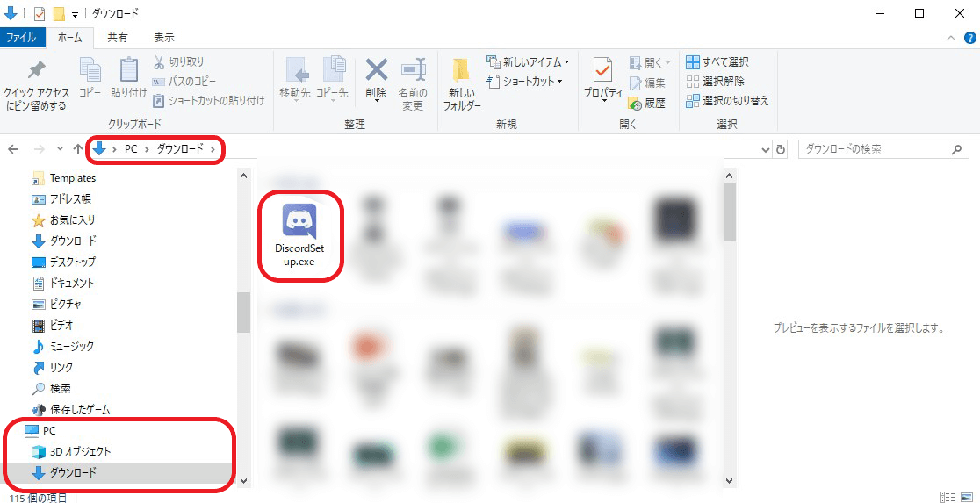
Task: Switch to the 共有 (Share) tab
Action: [x=117, y=38]
